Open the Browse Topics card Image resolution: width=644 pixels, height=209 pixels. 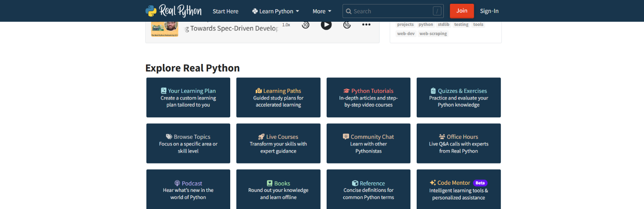tap(188, 143)
